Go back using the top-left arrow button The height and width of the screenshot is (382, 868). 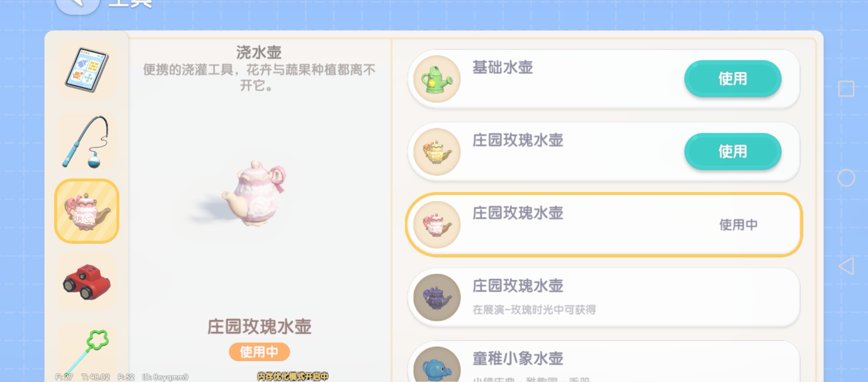coord(78,4)
